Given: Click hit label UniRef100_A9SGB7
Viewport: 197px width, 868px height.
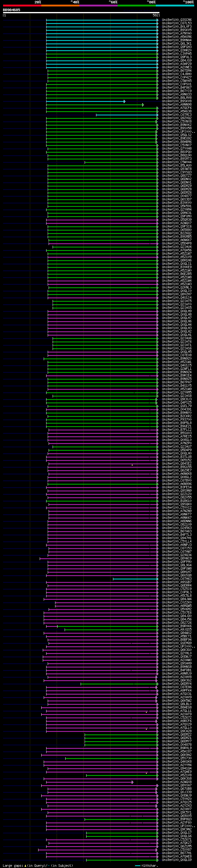Looking at the screenshot, I should click(x=177, y=582).
